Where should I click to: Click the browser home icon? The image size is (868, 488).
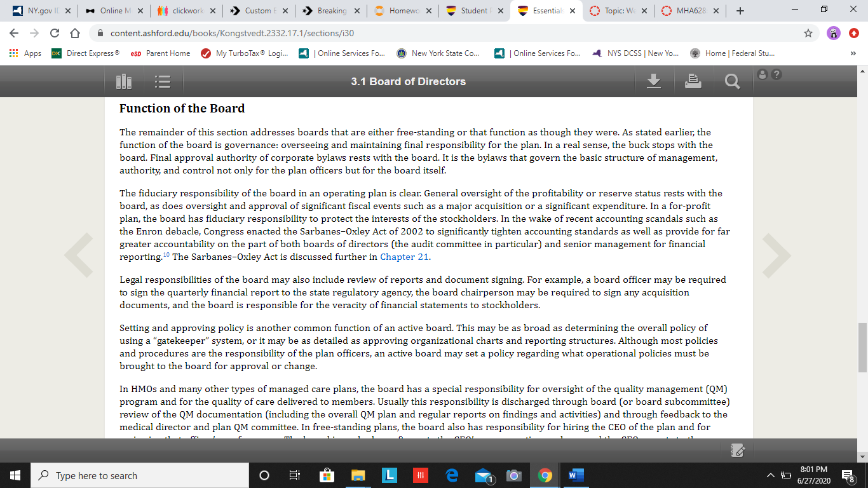(x=75, y=33)
